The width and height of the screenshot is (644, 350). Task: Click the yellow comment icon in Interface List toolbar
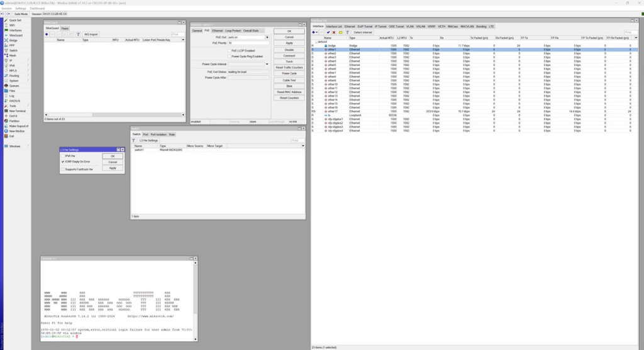(340, 33)
